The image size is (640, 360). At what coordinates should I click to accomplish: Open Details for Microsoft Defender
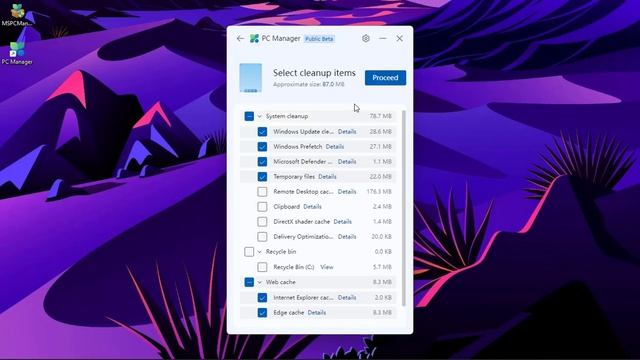(x=347, y=162)
